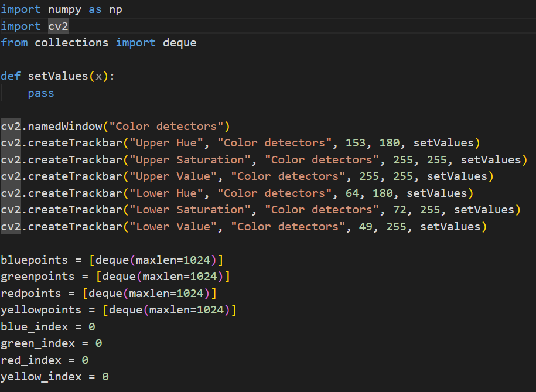The height and width of the screenshot is (392, 536).
Task: Click "createTrackbar" on the Upper Hue line
Action: (75, 143)
